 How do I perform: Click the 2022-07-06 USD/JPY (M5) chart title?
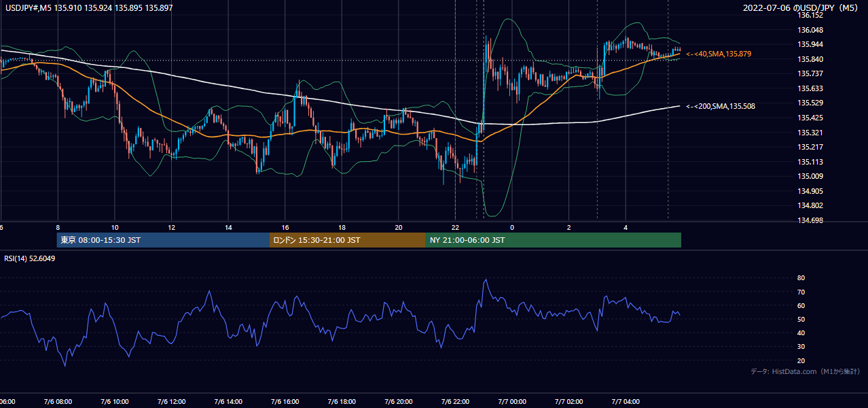[x=801, y=8]
